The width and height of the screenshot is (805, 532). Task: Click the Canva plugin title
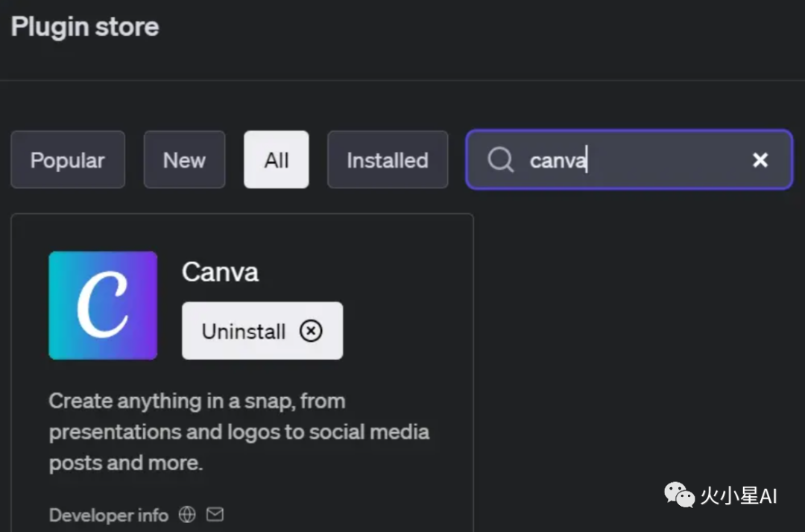point(220,272)
